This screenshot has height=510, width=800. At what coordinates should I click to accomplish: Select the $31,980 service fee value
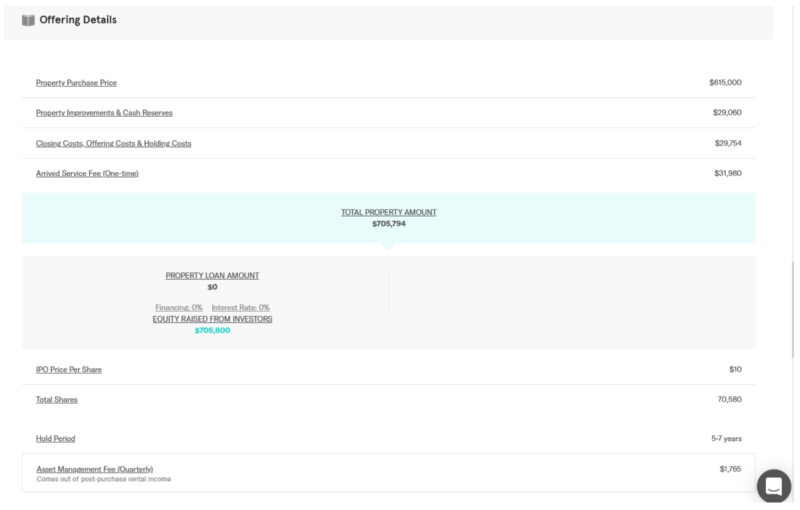(728, 173)
